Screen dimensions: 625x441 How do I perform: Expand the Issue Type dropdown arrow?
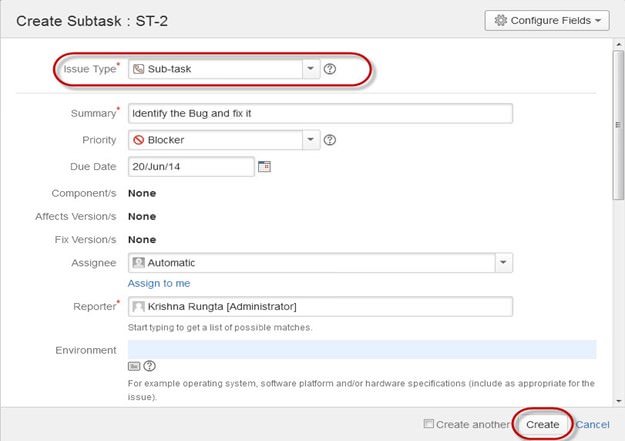pos(310,69)
